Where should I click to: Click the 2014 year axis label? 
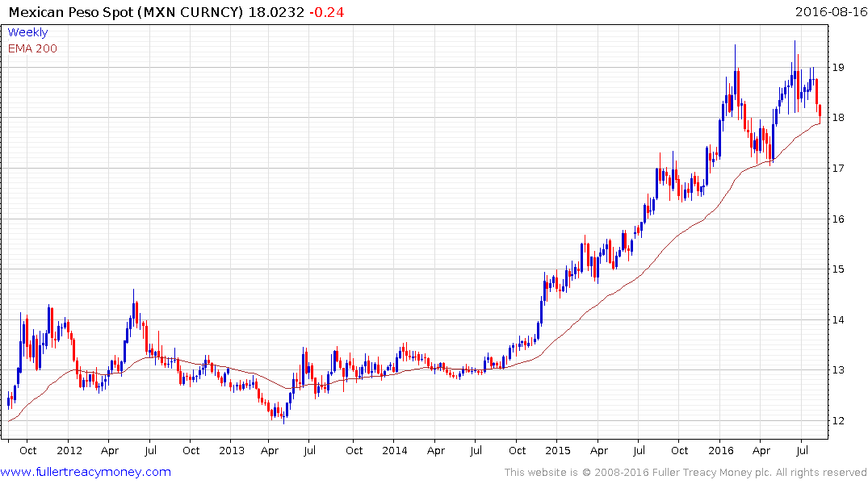tap(394, 450)
